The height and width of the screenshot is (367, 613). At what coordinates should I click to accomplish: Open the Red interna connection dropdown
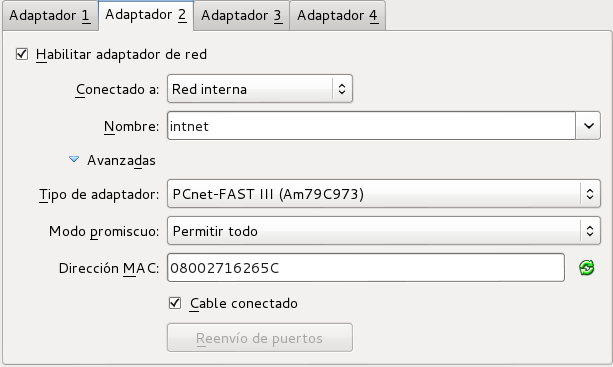[260, 89]
